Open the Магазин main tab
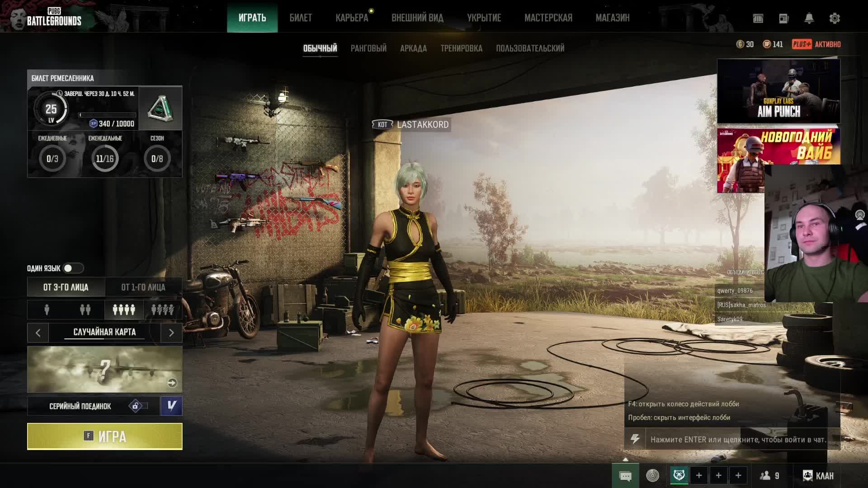The image size is (868, 488). [613, 18]
